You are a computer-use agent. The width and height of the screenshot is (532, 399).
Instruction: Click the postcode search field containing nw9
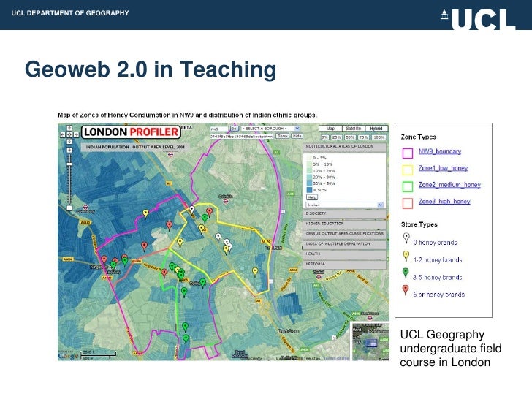pos(218,129)
